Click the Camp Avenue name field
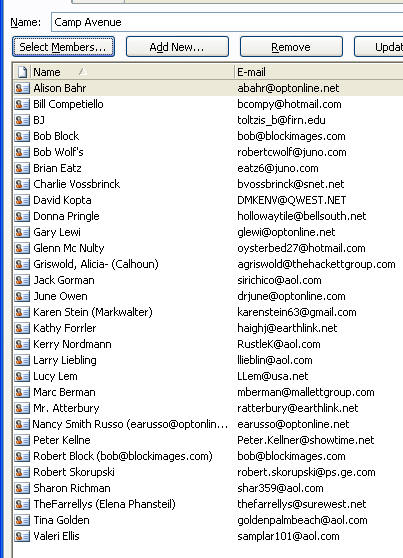 point(227,22)
